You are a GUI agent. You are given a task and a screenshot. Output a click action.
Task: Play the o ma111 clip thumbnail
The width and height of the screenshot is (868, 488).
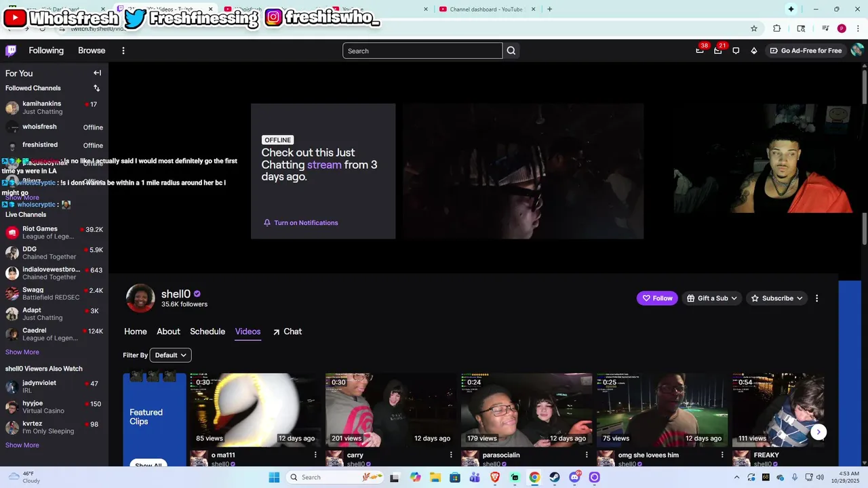(255, 409)
